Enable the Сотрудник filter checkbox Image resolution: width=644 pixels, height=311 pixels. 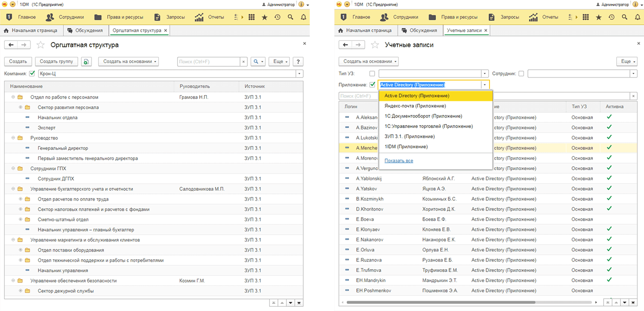[x=521, y=74]
